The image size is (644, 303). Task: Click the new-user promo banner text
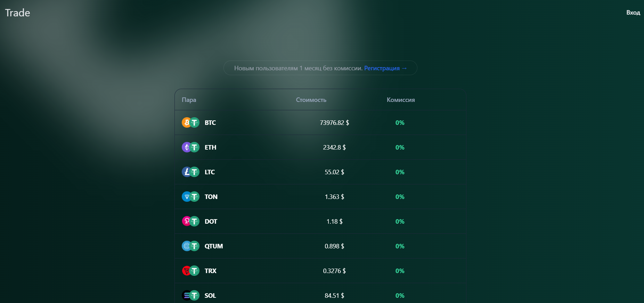[x=298, y=68]
